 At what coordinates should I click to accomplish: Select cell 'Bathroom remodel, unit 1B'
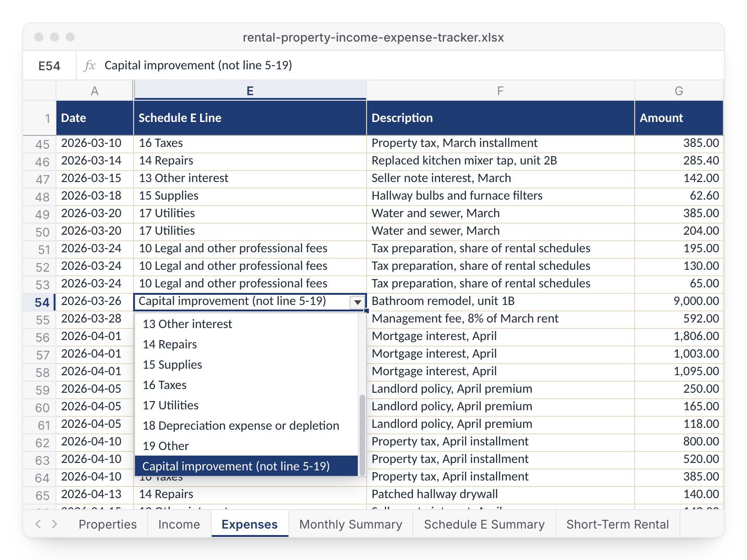coord(501,301)
